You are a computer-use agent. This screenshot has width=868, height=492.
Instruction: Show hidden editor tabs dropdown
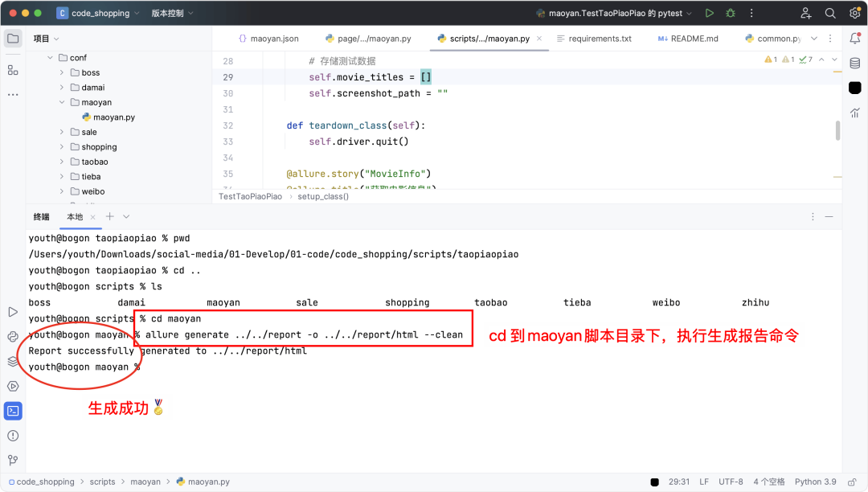[813, 39]
